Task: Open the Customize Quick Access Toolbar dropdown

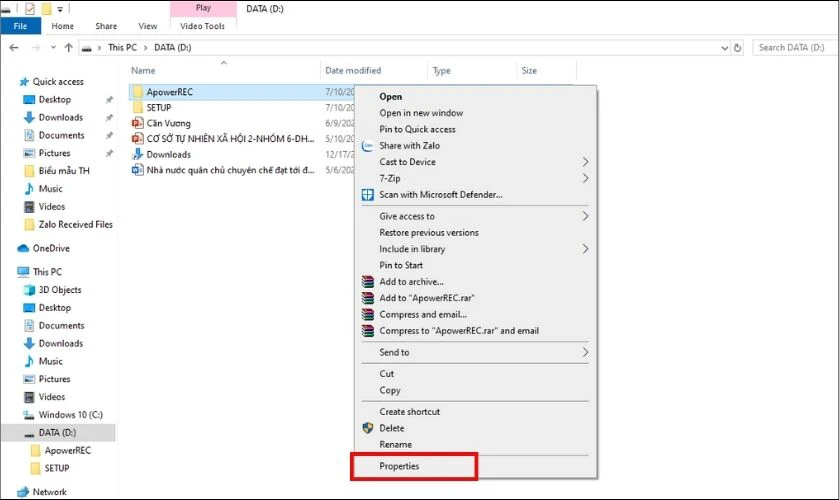Action: [x=60, y=9]
